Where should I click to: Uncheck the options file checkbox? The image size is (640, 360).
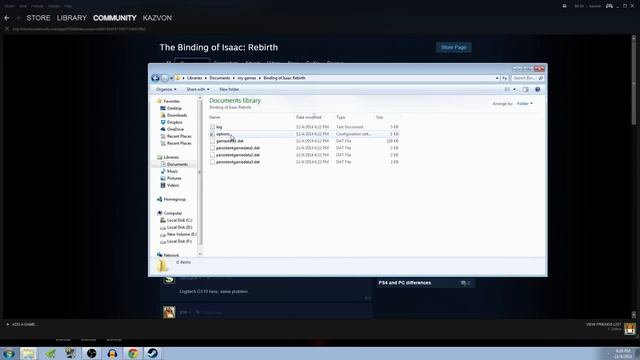(x=212, y=134)
